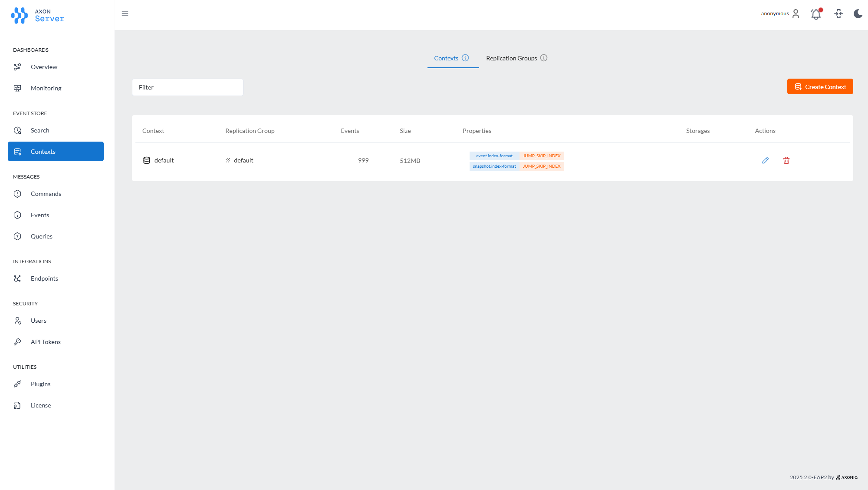Toggle dark mode with the moon icon
868x490 pixels.
coord(858,14)
